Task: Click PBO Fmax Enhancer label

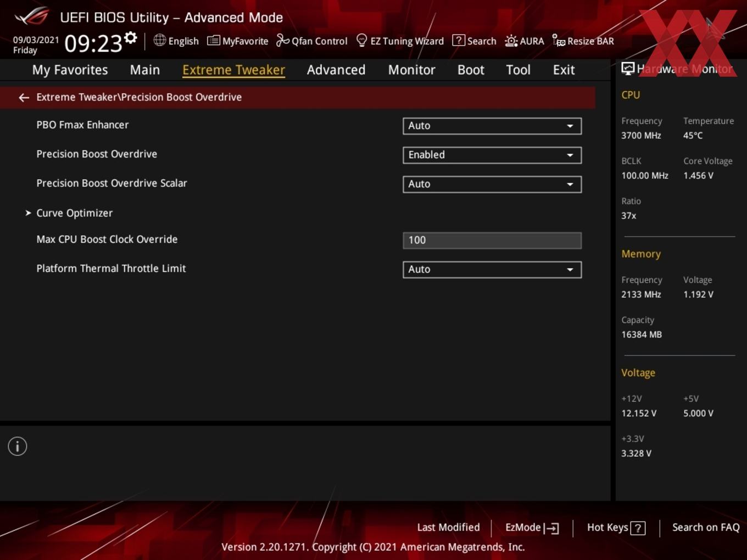Action: (82, 125)
